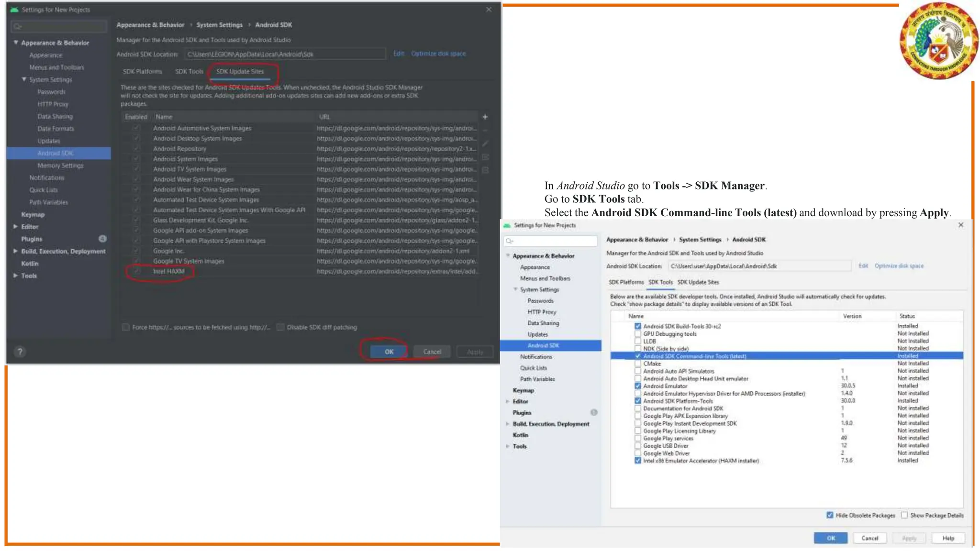Viewport: 980px width, 551px height.
Task: Click the Name column header in light window
Action: click(636, 316)
